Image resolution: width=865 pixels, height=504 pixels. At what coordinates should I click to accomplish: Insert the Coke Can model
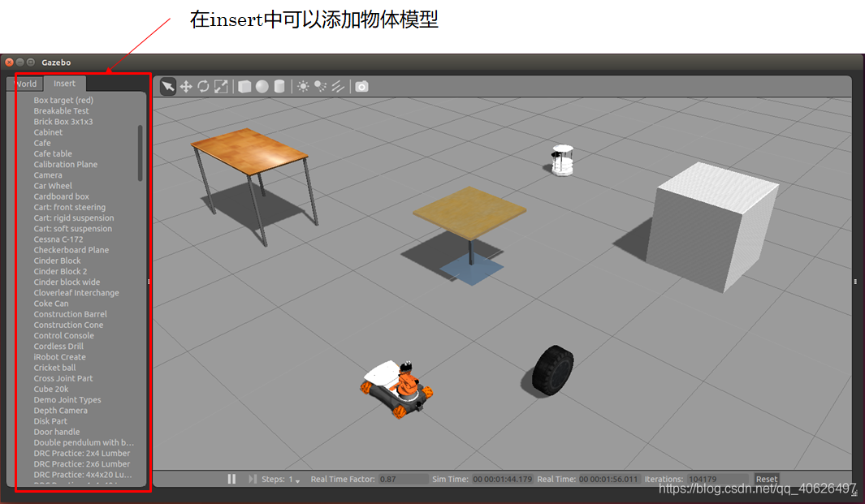pos(51,303)
